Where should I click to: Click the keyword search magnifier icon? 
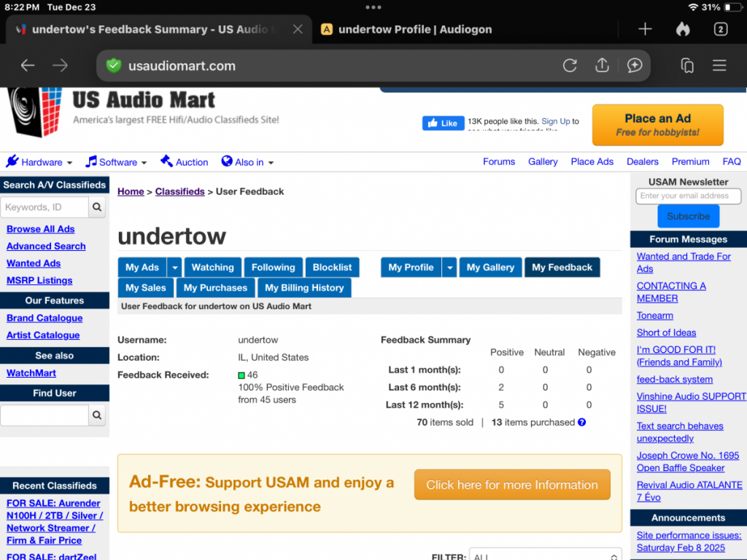(97, 207)
